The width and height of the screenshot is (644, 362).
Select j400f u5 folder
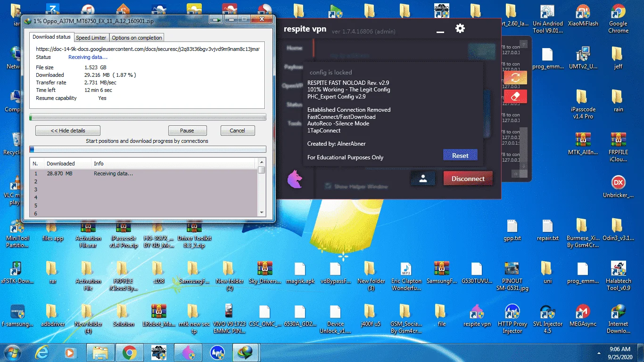click(370, 316)
